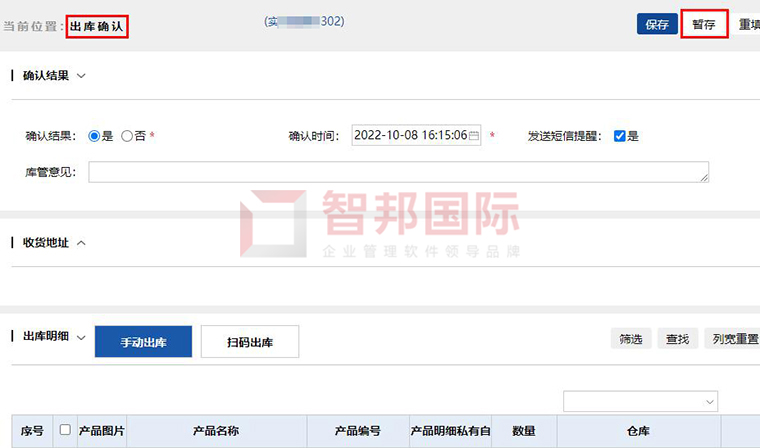This screenshot has width=760, height=448.
Task: Click the 数量 column header
Action: (x=524, y=431)
